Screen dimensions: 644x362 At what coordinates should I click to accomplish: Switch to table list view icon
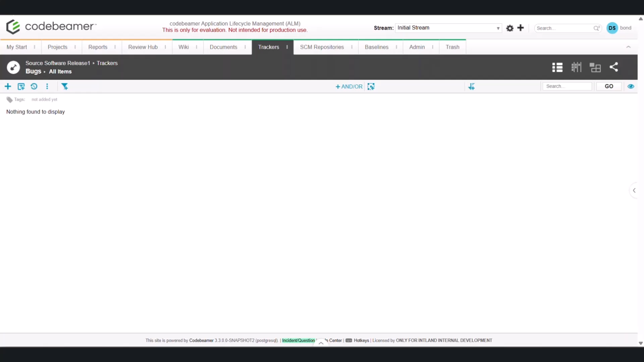coord(557,67)
